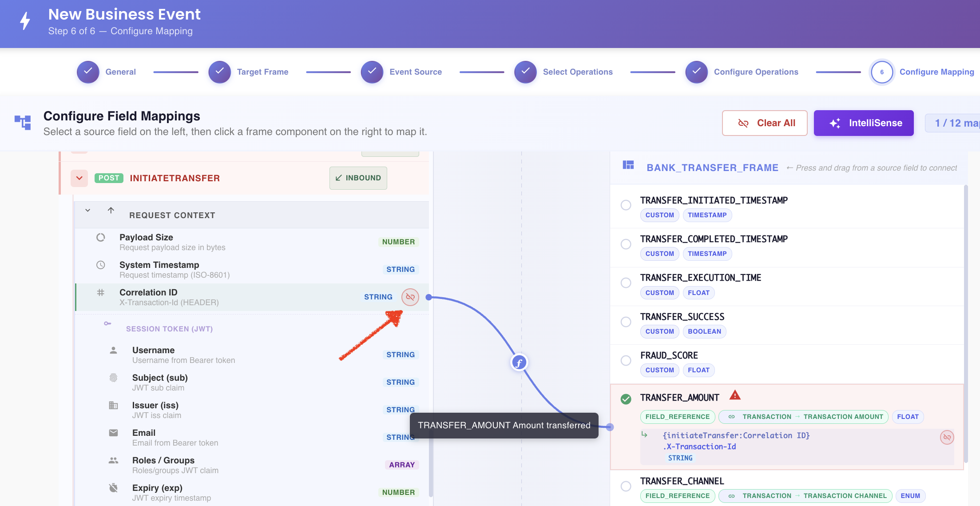Run IntelliSense auto-mapping
Viewport: 980px width, 506px height.
coord(864,123)
